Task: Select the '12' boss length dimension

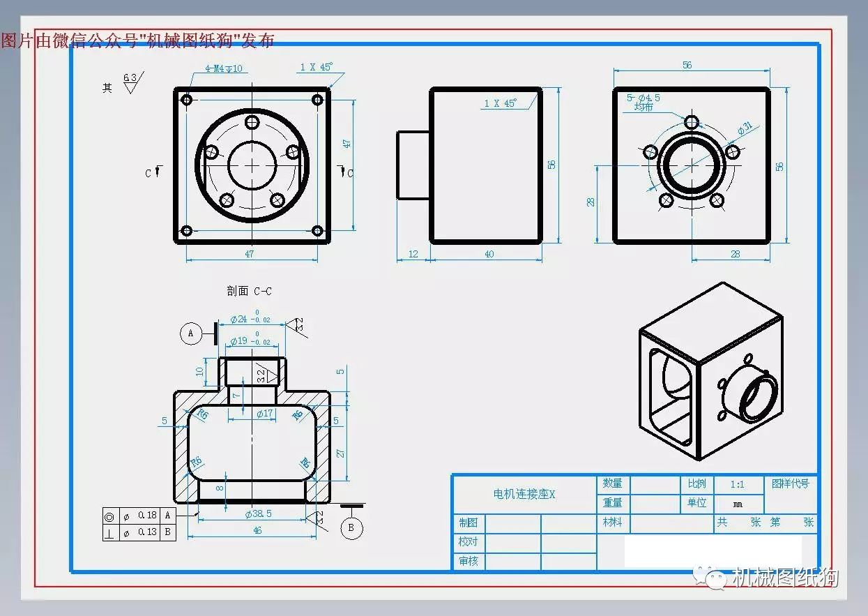Action: click(x=413, y=254)
